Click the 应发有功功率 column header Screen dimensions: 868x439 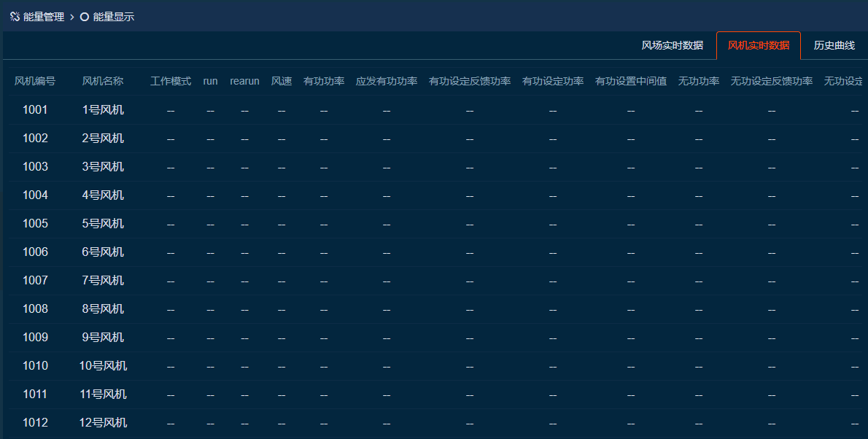click(387, 81)
